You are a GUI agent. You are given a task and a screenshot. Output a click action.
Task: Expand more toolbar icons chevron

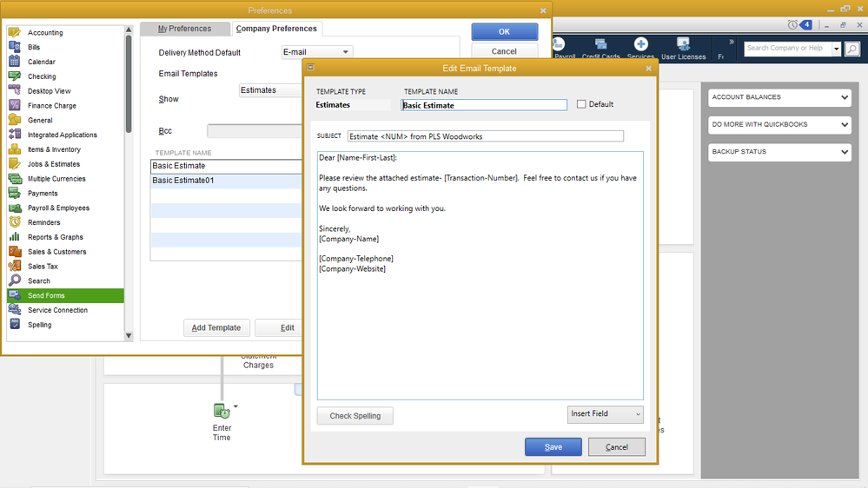[732, 42]
